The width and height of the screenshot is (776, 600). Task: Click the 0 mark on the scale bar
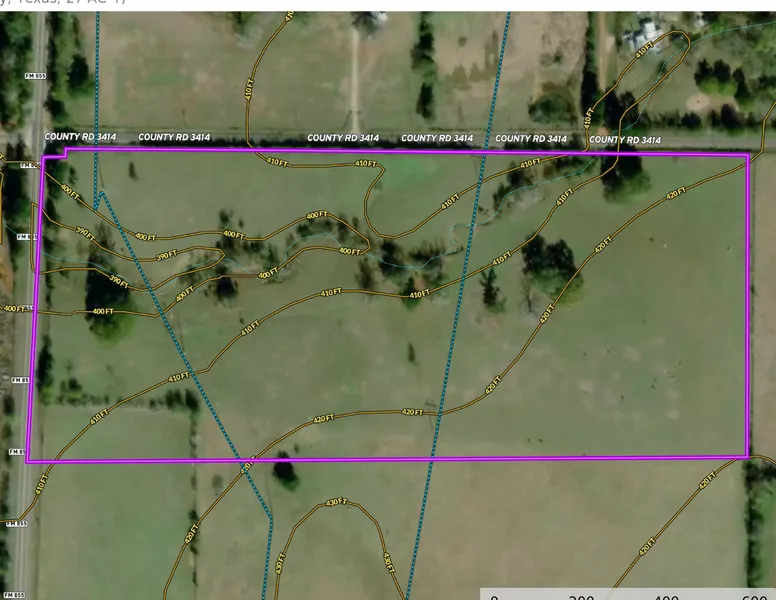494,596
